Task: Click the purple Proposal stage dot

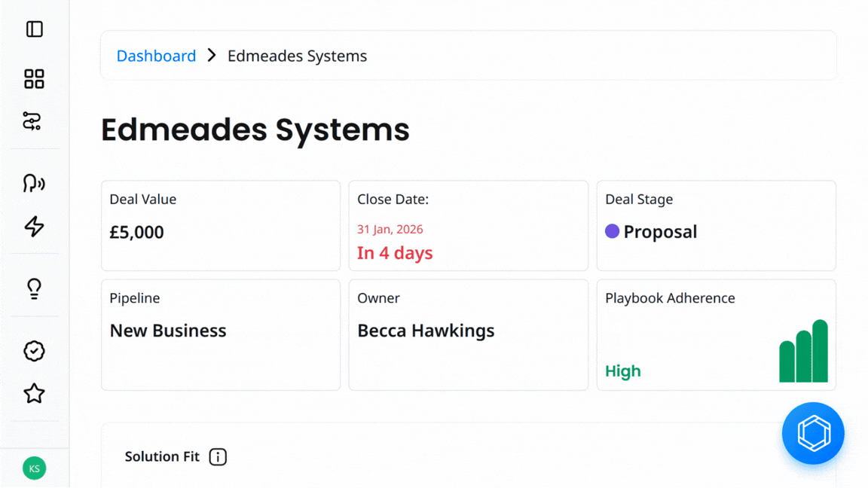Action: [612, 231]
